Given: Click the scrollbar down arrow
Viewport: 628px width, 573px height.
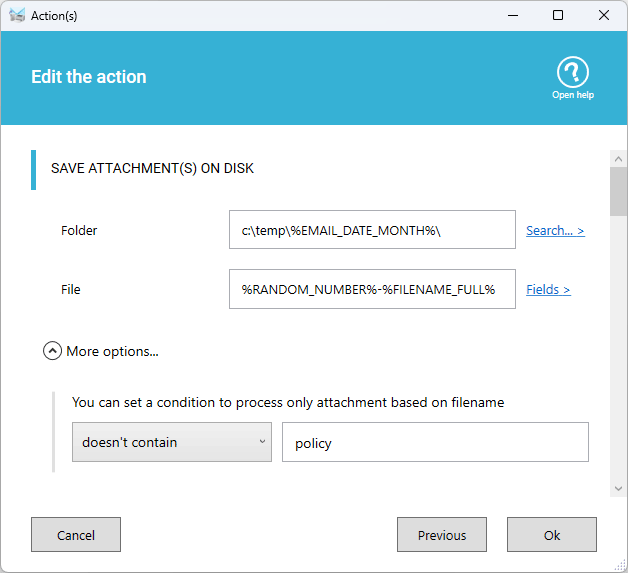Looking at the screenshot, I should click(x=618, y=488).
